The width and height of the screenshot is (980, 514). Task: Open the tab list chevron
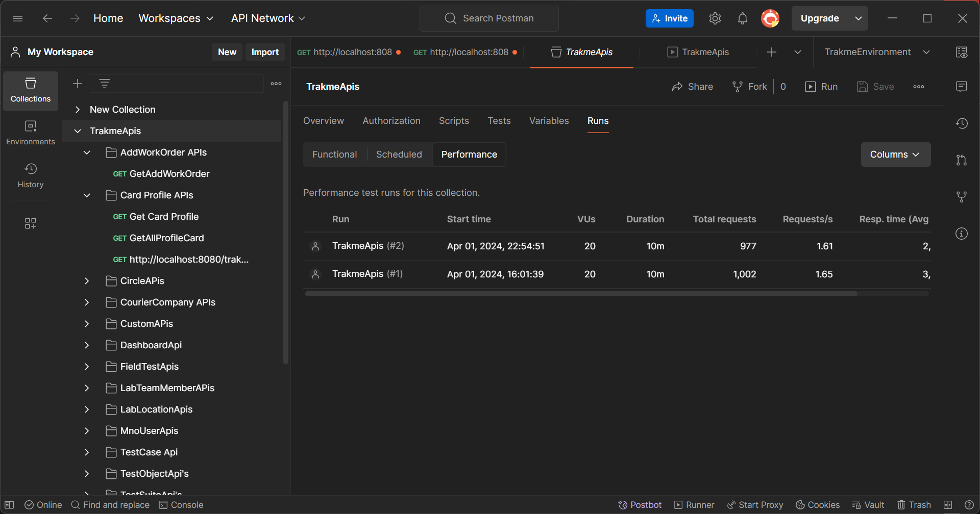tap(798, 52)
